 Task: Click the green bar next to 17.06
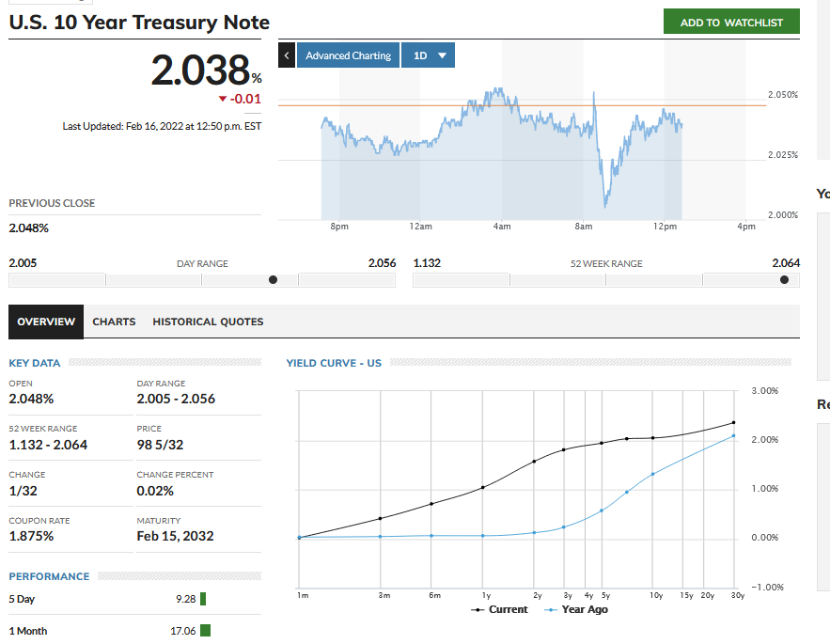pyautogui.click(x=205, y=630)
